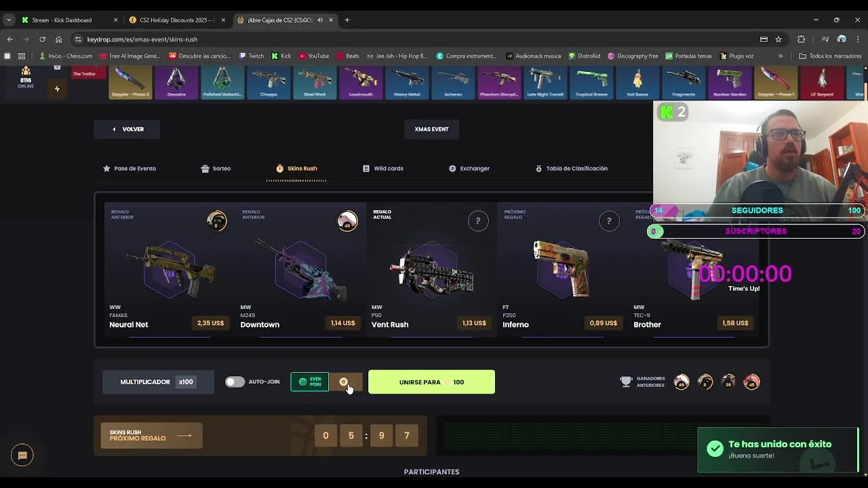This screenshot has width=868, height=488.
Task: Open the Twitch bookmark
Action: [x=251, y=56]
